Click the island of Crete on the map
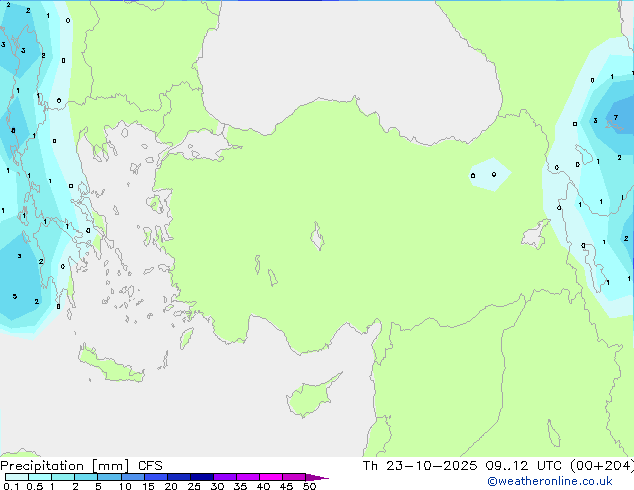The image size is (634, 490). 111,364
